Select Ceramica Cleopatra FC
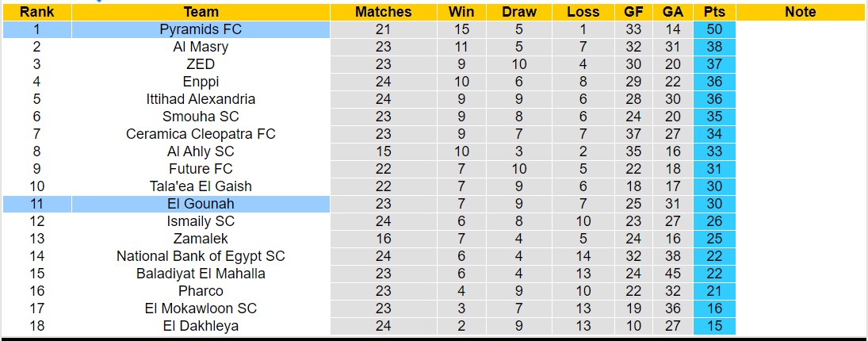 click(201, 134)
